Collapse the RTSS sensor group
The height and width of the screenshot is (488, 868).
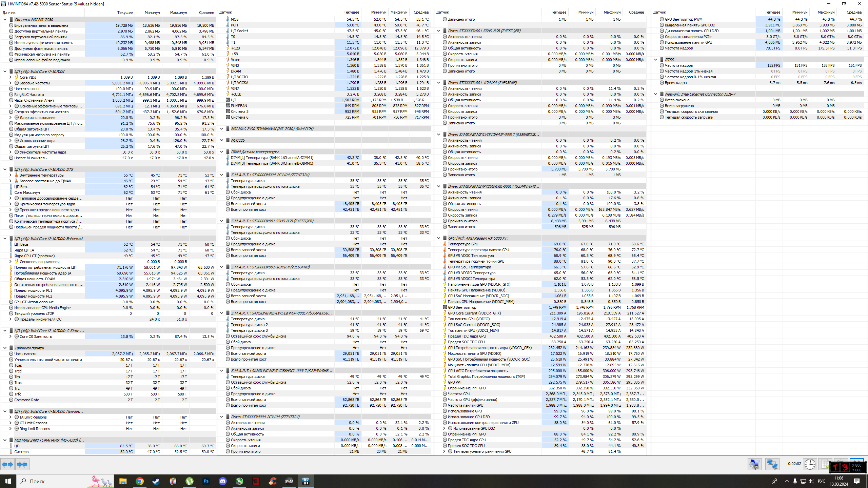[x=655, y=60]
